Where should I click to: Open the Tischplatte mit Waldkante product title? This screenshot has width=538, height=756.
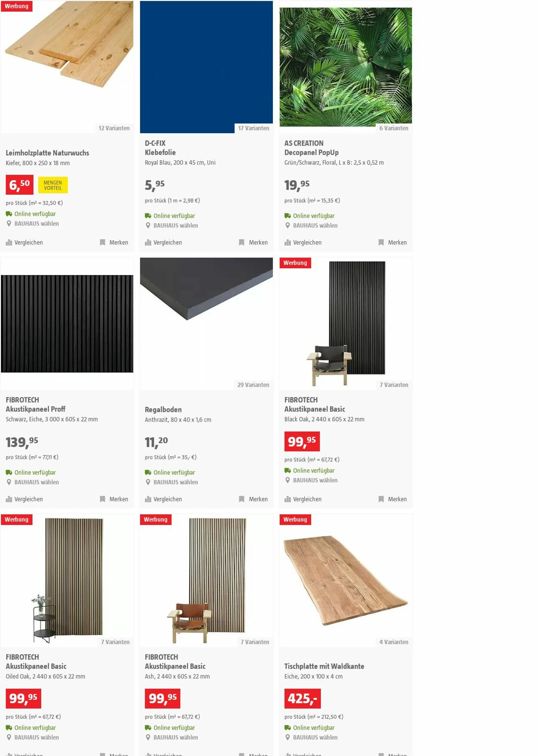coord(324,666)
